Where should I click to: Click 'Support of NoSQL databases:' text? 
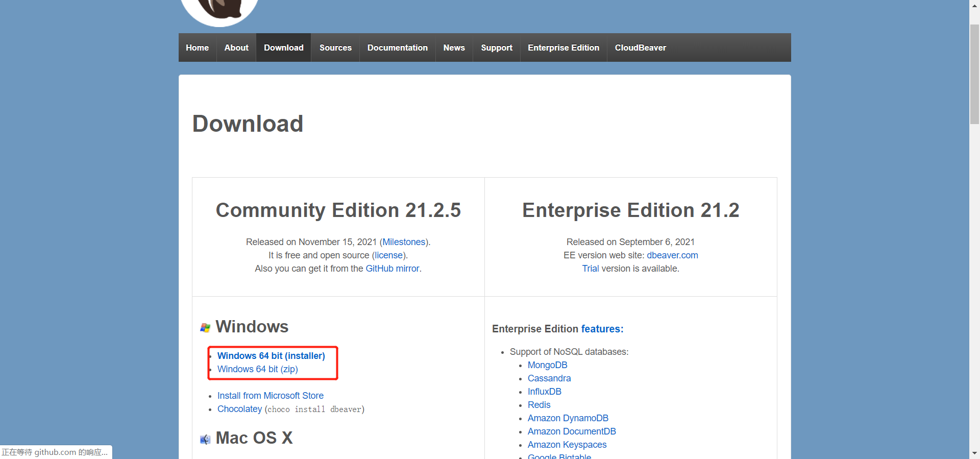click(569, 352)
